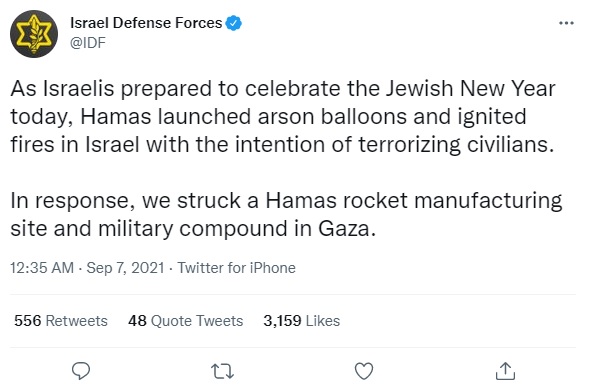Open the Twitter for iPhone source link

[236, 268]
